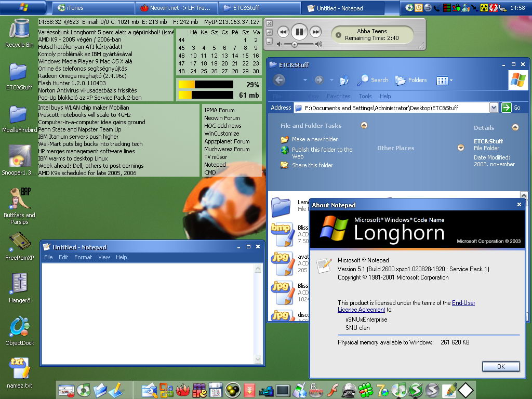
Task: Select date 19 in the desktop calendar
Action: click(x=214, y=63)
